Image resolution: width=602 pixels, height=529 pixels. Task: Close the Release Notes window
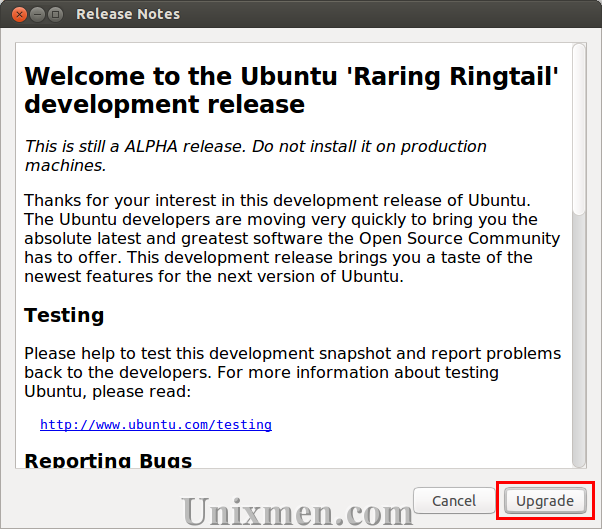click(19, 15)
